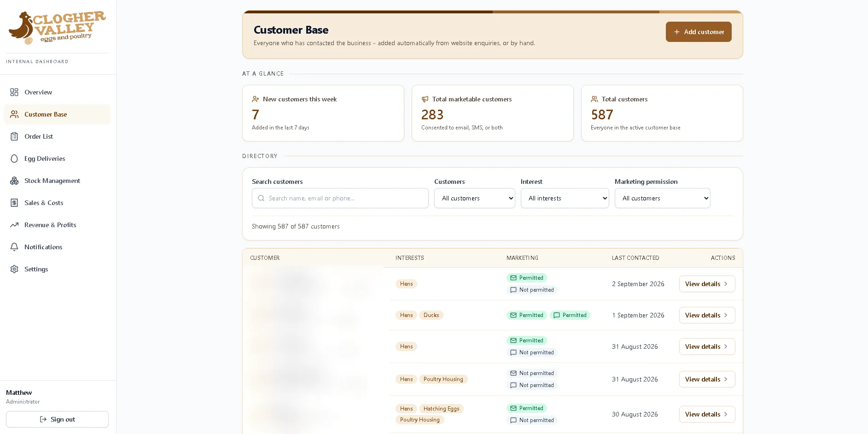Click Poultry Housing tag in 30 August row
Viewport: 868px width, 434px height.
pyautogui.click(x=419, y=420)
